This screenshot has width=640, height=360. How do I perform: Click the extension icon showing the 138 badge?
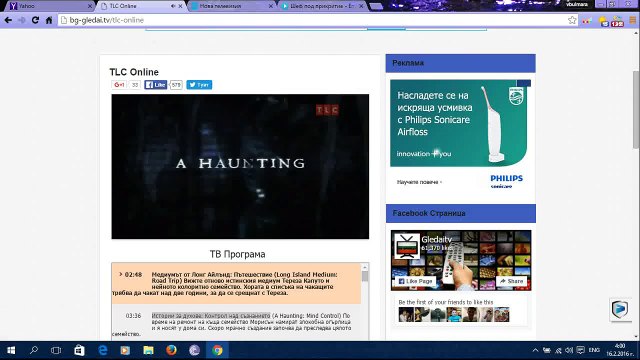click(618, 21)
